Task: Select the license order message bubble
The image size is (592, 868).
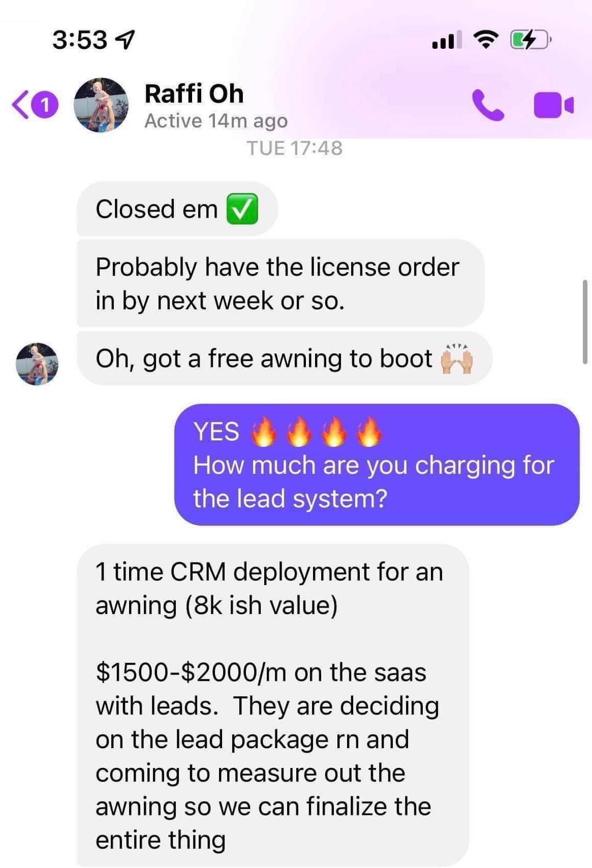Action: 280,283
